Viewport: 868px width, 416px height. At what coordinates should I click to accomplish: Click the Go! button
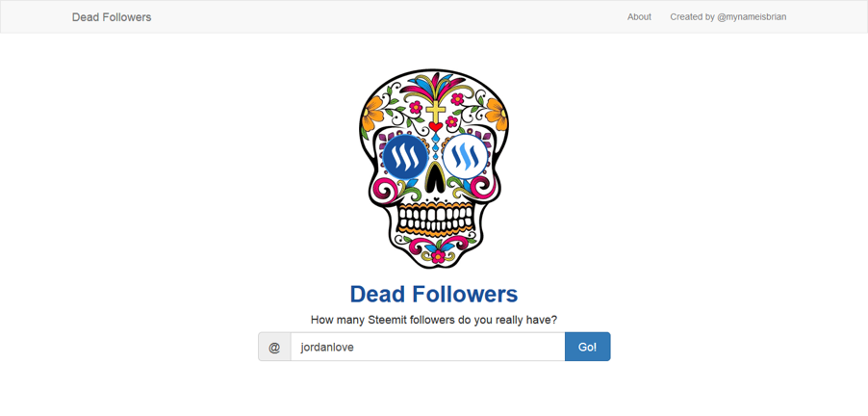pyautogui.click(x=587, y=347)
